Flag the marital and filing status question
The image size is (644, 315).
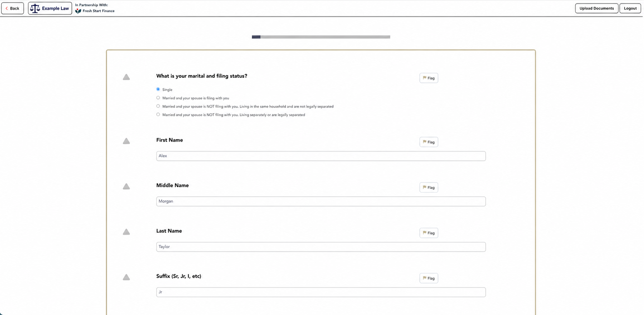tap(429, 78)
